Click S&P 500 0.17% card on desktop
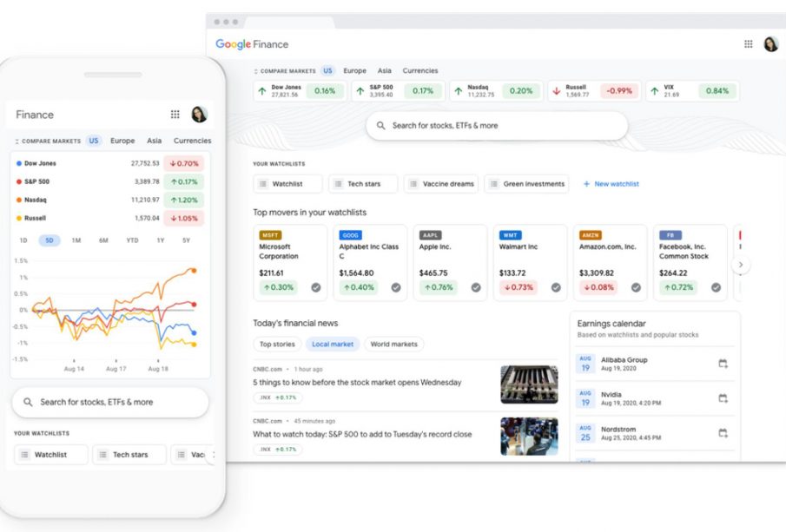 coord(398,91)
